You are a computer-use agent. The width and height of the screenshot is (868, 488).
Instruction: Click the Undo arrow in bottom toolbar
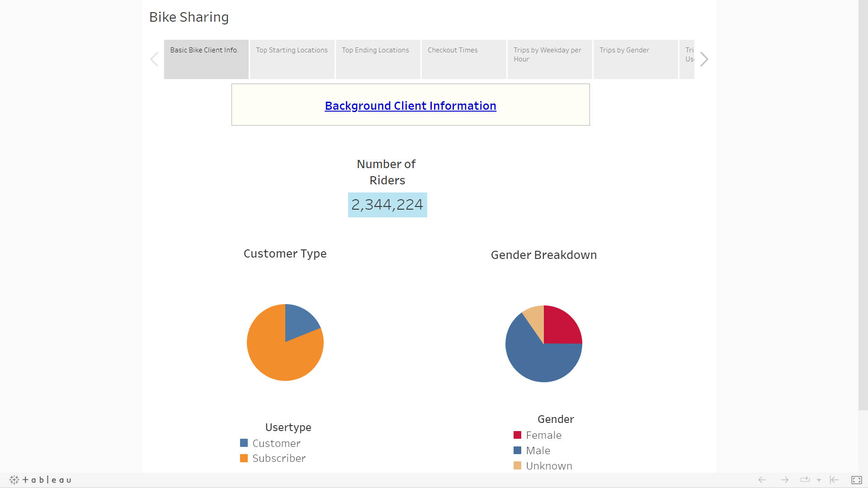762,480
